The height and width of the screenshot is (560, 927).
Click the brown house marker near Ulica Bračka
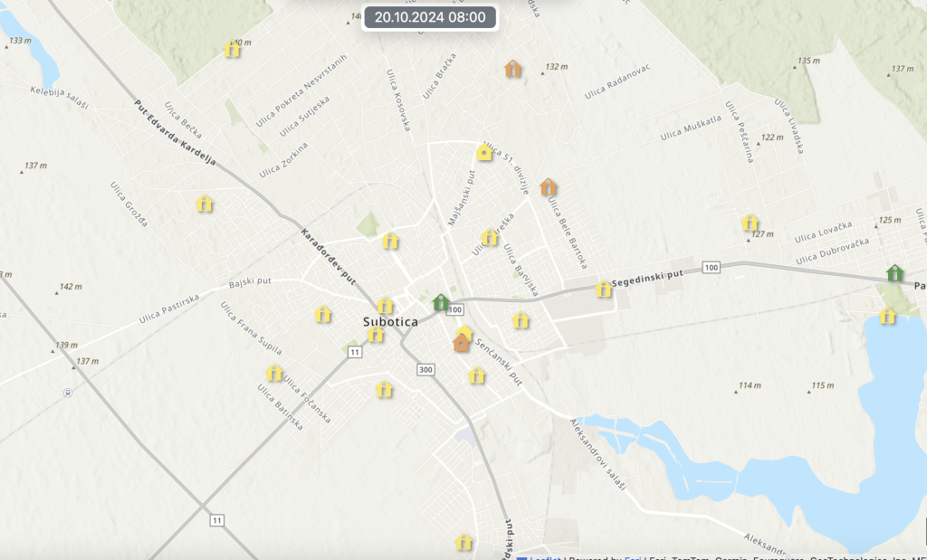tap(513, 69)
